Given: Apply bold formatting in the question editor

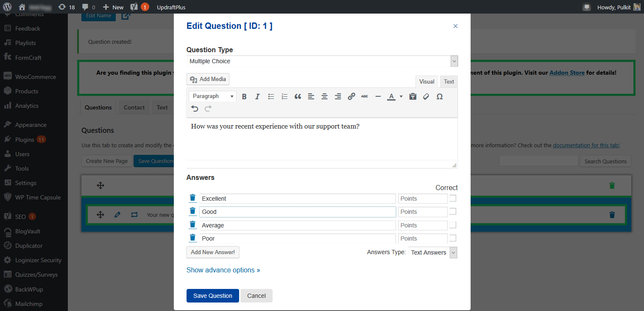Looking at the screenshot, I should click(244, 96).
